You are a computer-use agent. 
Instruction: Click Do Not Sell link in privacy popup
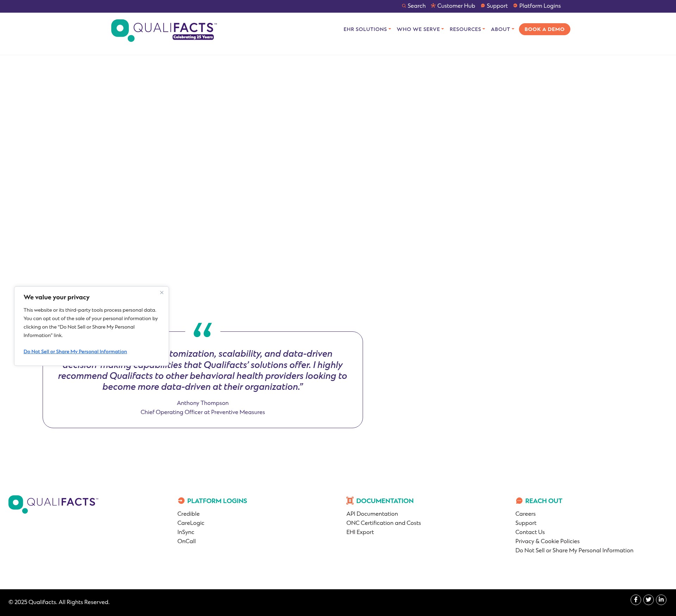pyautogui.click(x=75, y=351)
